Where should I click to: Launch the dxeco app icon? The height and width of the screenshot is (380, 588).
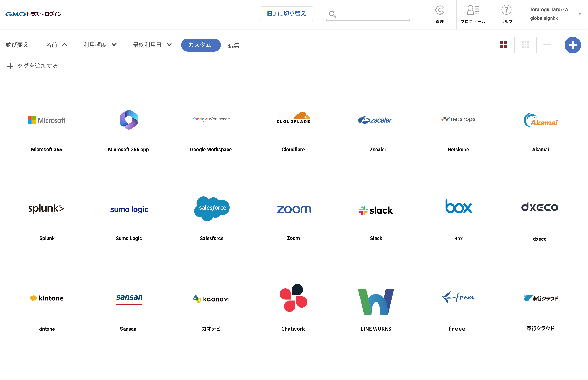[540, 207]
